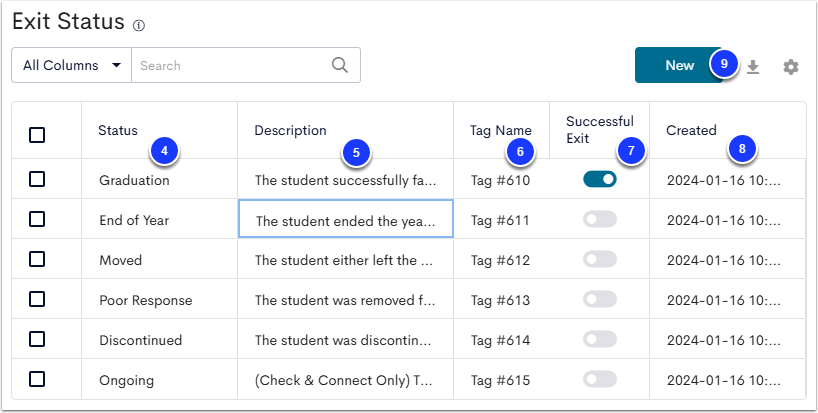Open the All Columns dropdown
This screenshot has width=818, height=413.
coord(71,65)
